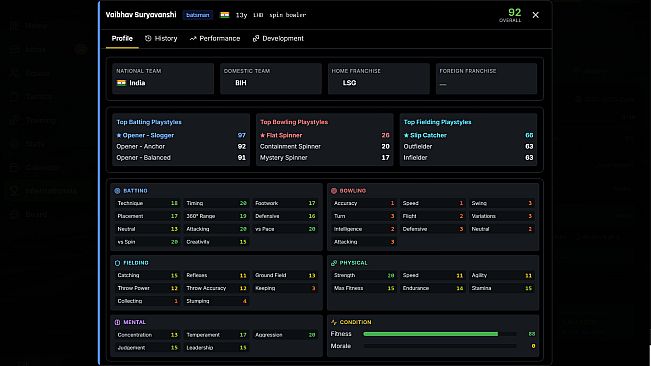
Task: Click the Stumping stat
Action: [x=216, y=301]
